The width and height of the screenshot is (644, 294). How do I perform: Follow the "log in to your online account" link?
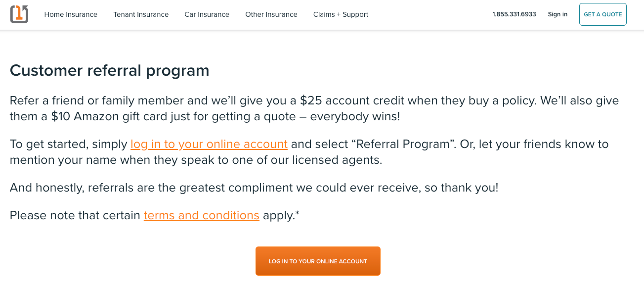pos(209,144)
